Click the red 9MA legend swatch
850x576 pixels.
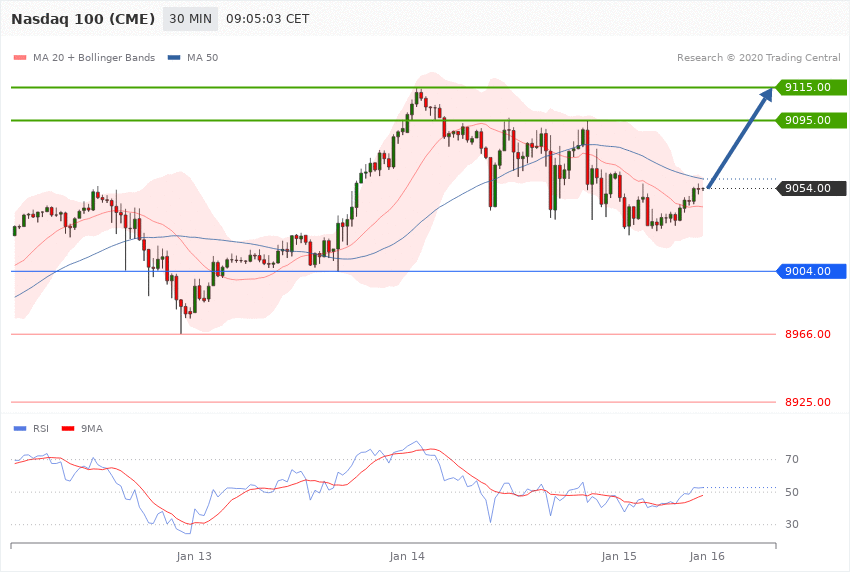click(68, 429)
